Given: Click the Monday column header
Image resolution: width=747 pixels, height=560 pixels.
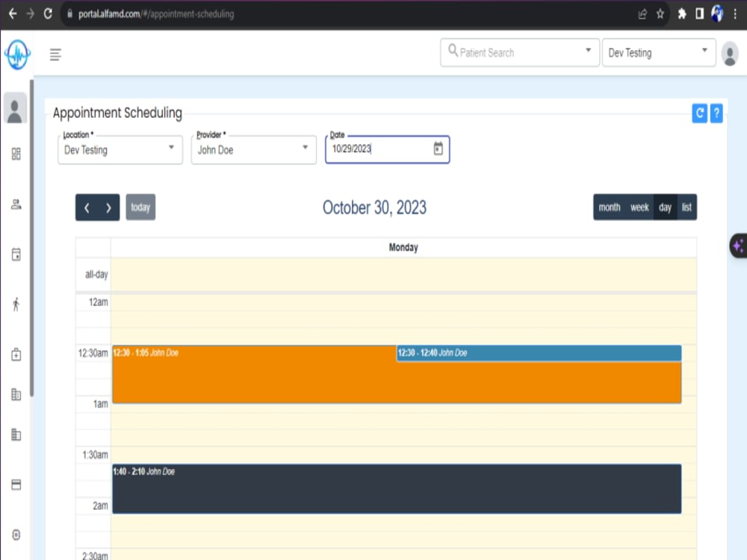Looking at the screenshot, I should 403,248.
